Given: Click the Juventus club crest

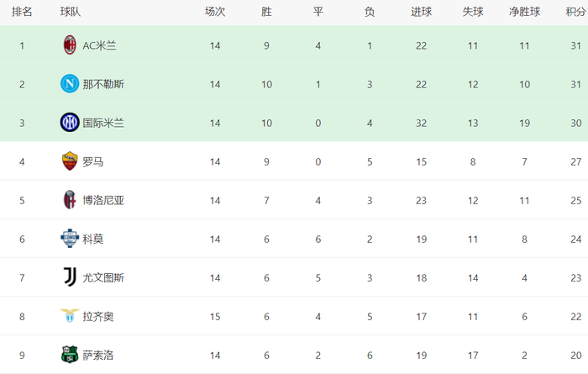Looking at the screenshot, I should pyautogui.click(x=70, y=277).
